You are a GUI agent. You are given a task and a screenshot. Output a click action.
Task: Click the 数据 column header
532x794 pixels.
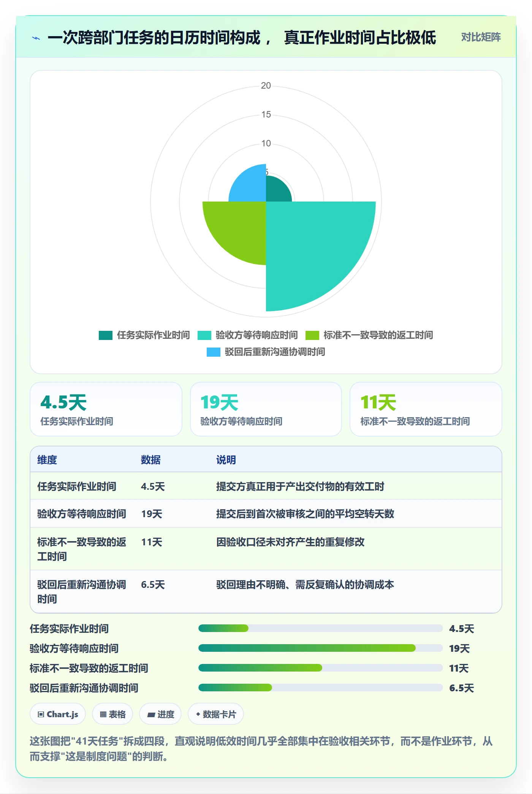coord(151,460)
